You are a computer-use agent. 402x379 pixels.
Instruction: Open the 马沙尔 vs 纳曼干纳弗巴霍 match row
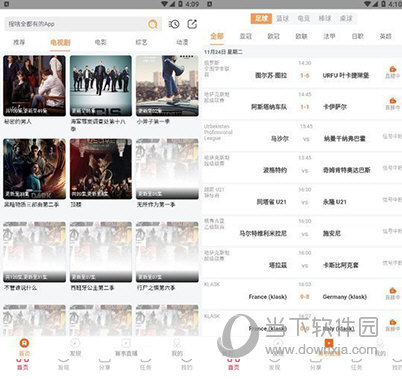(x=302, y=135)
